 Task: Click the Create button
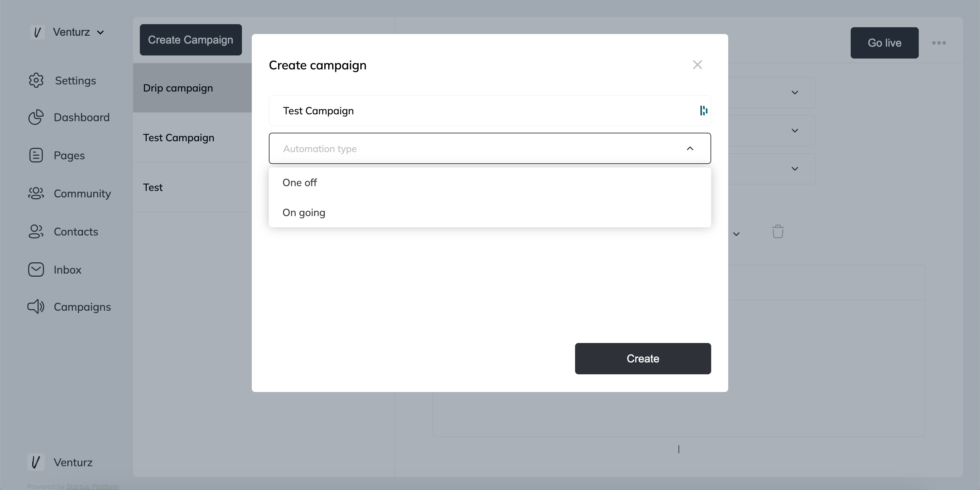click(642, 358)
